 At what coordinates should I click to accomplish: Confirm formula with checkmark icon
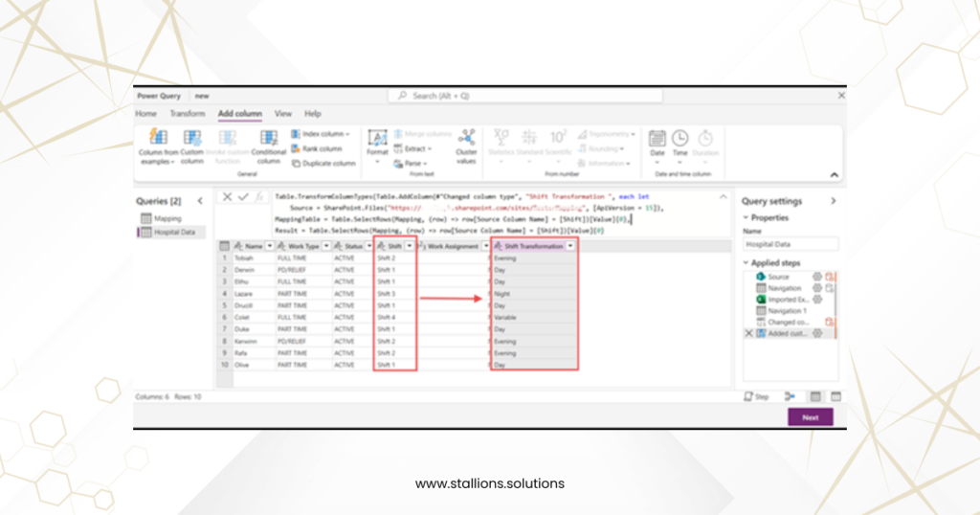click(243, 197)
